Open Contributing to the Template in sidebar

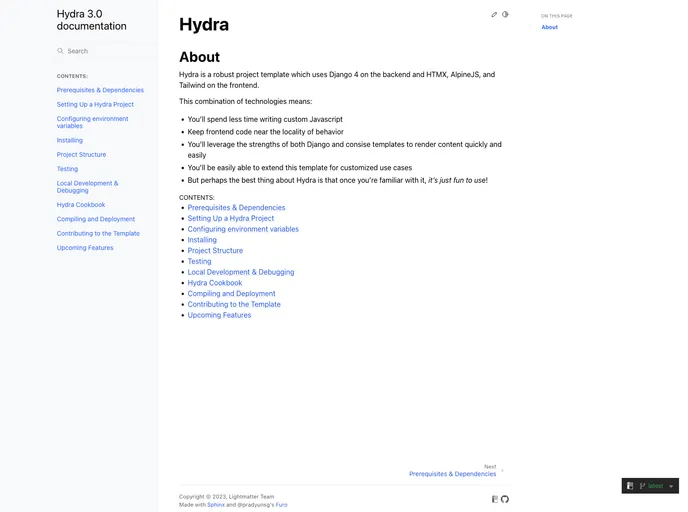[98, 233]
